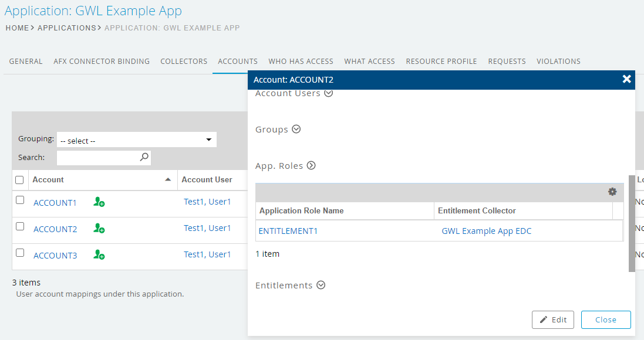
Task: Close the ACCOUNT2 dialog with the X icon
Action: (627, 79)
